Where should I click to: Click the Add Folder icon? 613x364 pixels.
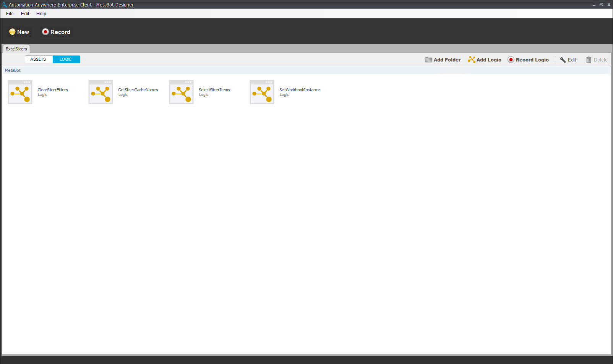tap(428, 60)
